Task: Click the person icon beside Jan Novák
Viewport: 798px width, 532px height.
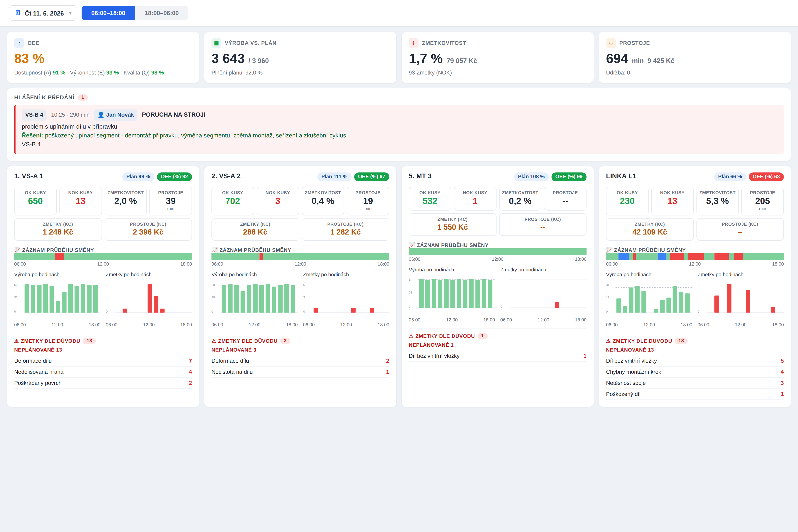Action: coord(101,115)
